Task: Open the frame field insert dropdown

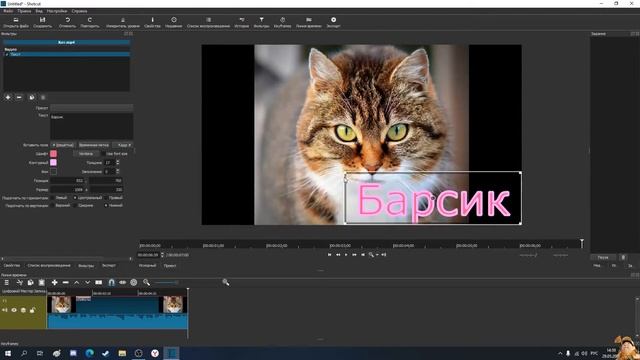Action: pyautogui.click(x=122, y=145)
